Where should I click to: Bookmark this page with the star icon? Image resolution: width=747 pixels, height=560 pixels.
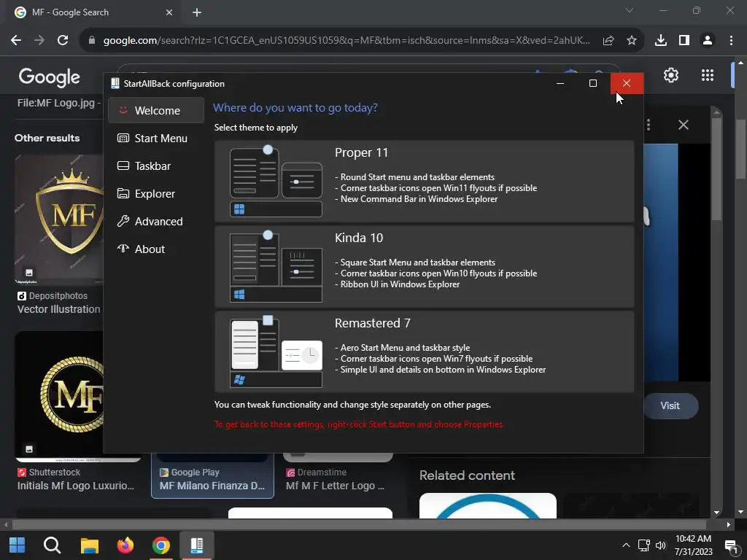[632, 41]
